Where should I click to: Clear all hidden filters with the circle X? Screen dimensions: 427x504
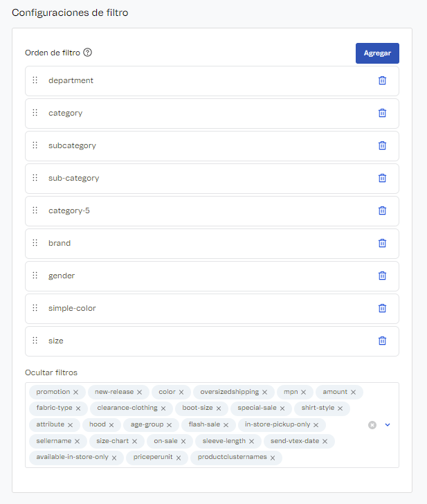372,424
